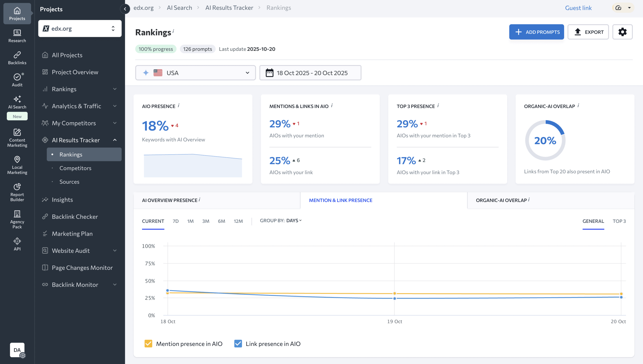This screenshot has height=364, width=643.
Task: Select the 12M time range tab
Action: tap(238, 221)
